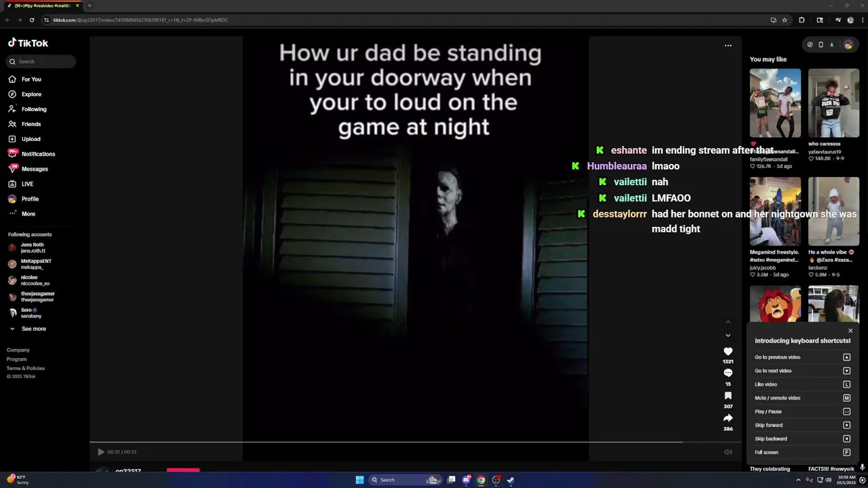Image resolution: width=868 pixels, height=488 pixels.
Task: Open the Program footer link
Action: click(x=17, y=359)
